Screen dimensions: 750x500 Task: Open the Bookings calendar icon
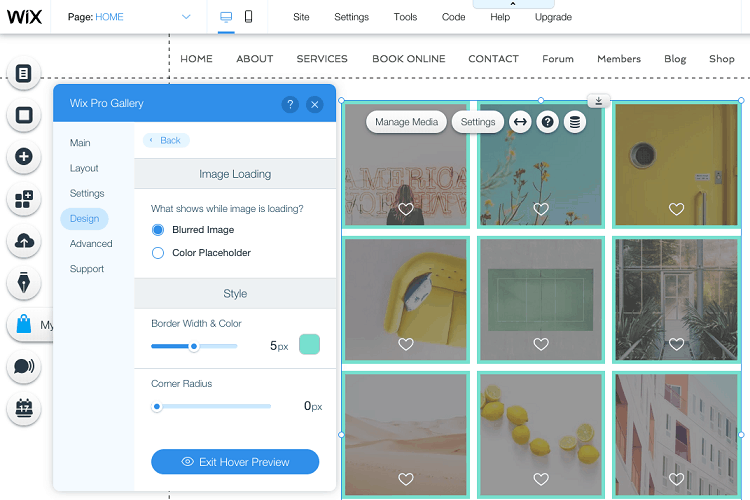[23, 408]
